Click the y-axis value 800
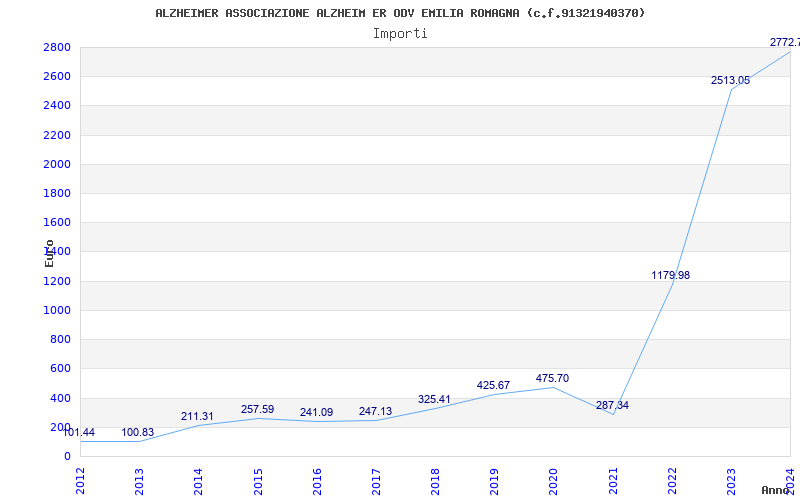Image resolution: width=800 pixels, height=500 pixels. [60, 339]
